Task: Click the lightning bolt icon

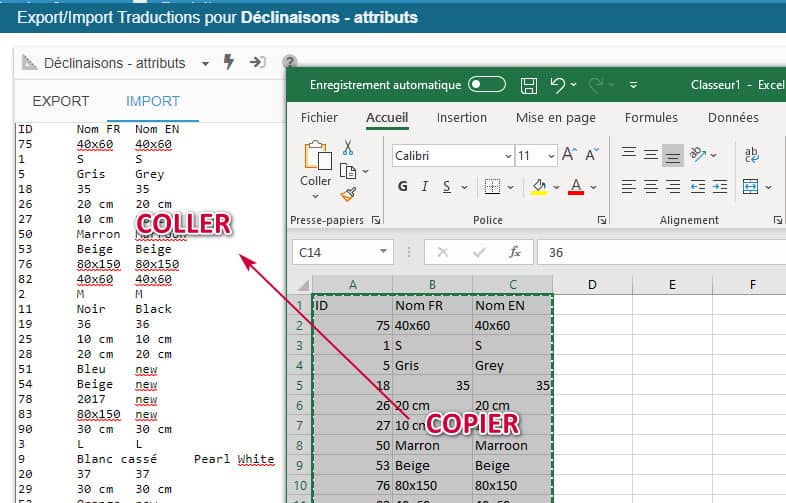Action: (x=229, y=62)
